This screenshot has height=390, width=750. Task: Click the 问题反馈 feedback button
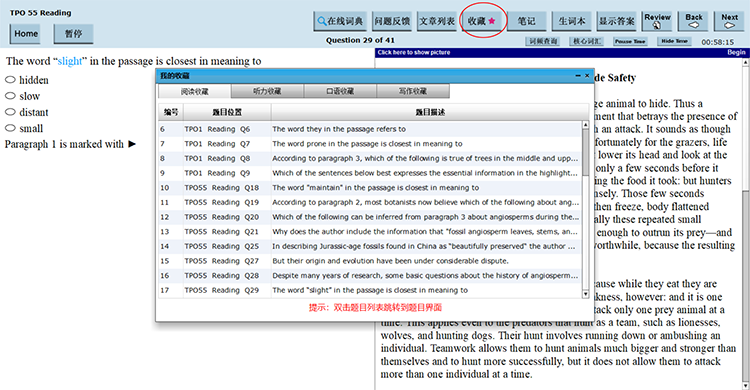[x=392, y=21]
